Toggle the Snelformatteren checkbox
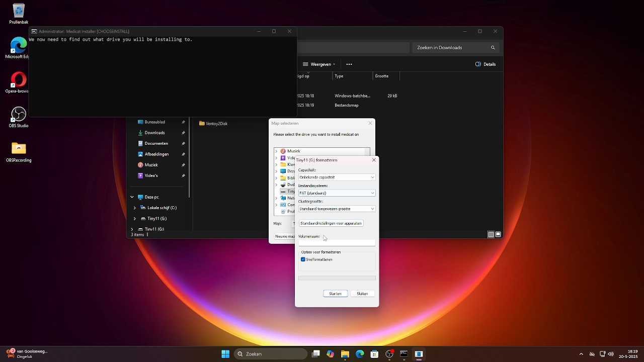Image resolution: width=644 pixels, height=362 pixels. (303, 259)
